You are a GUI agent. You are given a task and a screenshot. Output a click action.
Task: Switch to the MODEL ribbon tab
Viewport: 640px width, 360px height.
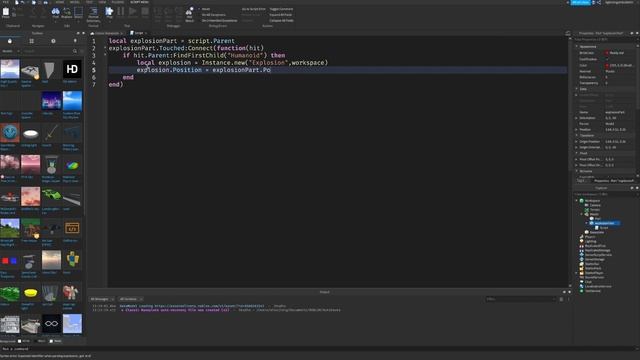tap(74, 2)
